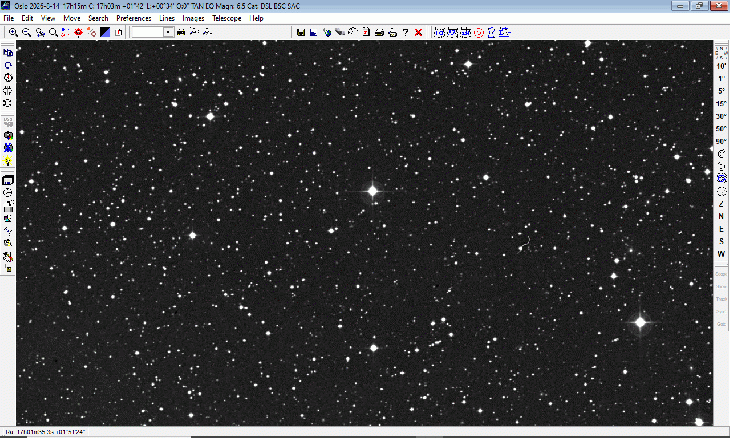Click the last blue icon in top toolbar
This screenshot has height=438, width=730.
click(505, 32)
